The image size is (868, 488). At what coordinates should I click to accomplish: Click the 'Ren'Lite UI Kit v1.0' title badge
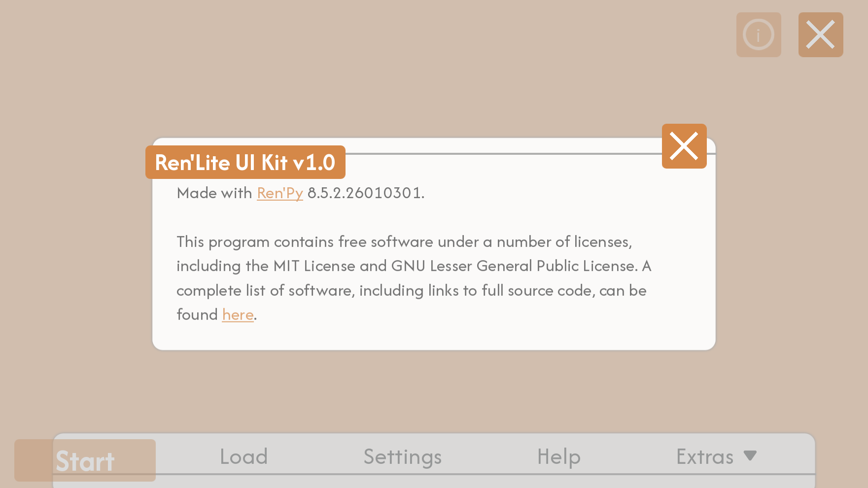[245, 162]
